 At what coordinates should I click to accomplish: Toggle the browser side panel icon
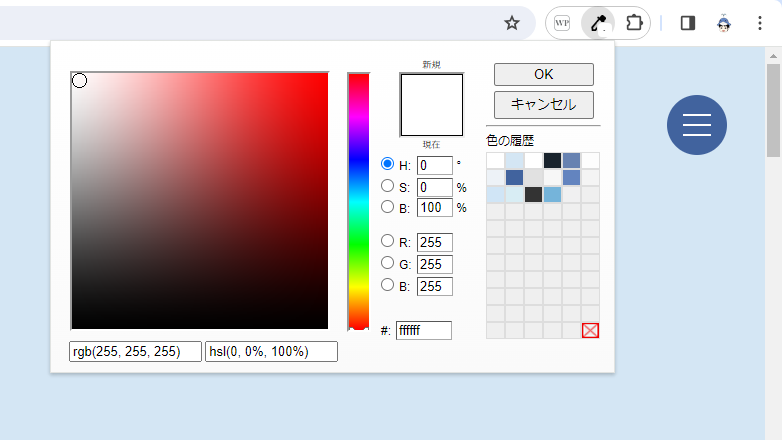pyautogui.click(x=688, y=23)
